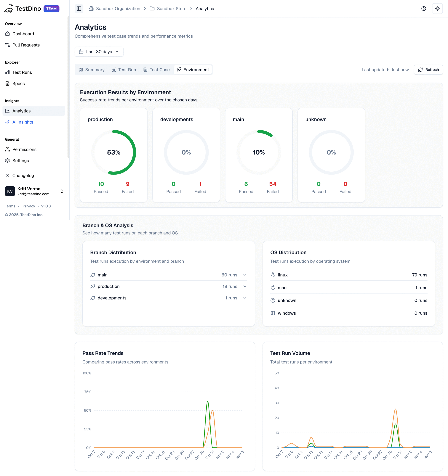The width and height of the screenshot is (448, 476).
Task: Open the Specs page
Action: point(18,83)
